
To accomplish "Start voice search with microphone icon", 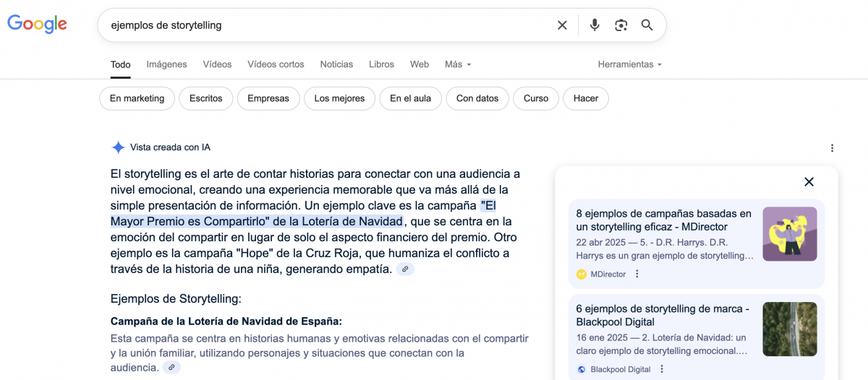I will click(595, 25).
